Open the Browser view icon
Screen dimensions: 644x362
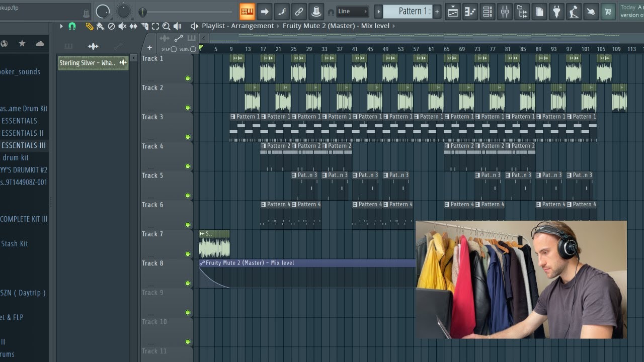[x=522, y=11]
